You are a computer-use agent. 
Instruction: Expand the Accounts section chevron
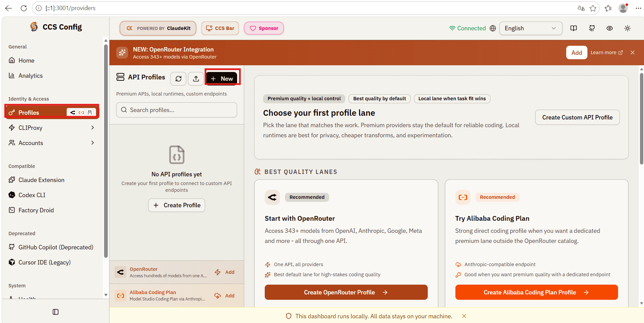point(93,143)
